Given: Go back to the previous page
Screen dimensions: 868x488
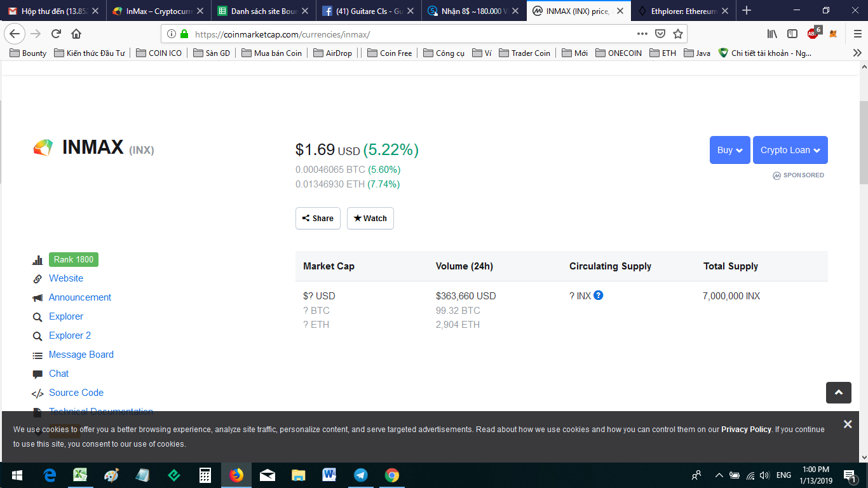Looking at the screenshot, I should point(15,34).
